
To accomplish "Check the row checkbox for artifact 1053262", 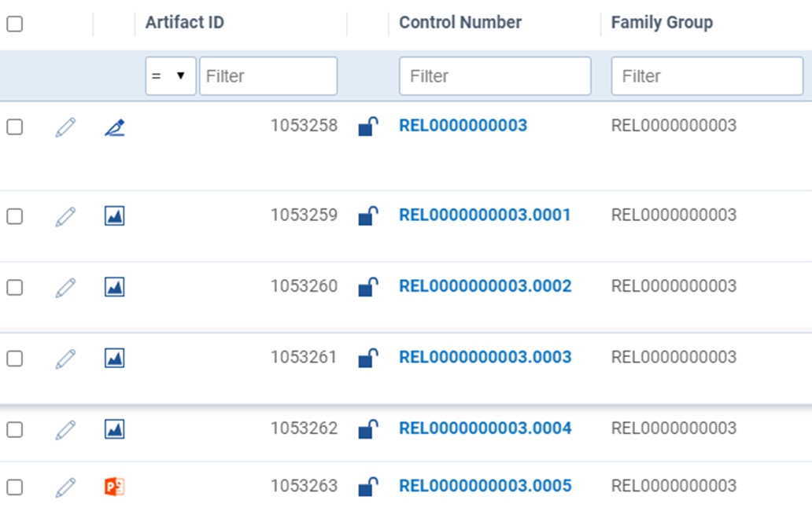I will [14, 429].
